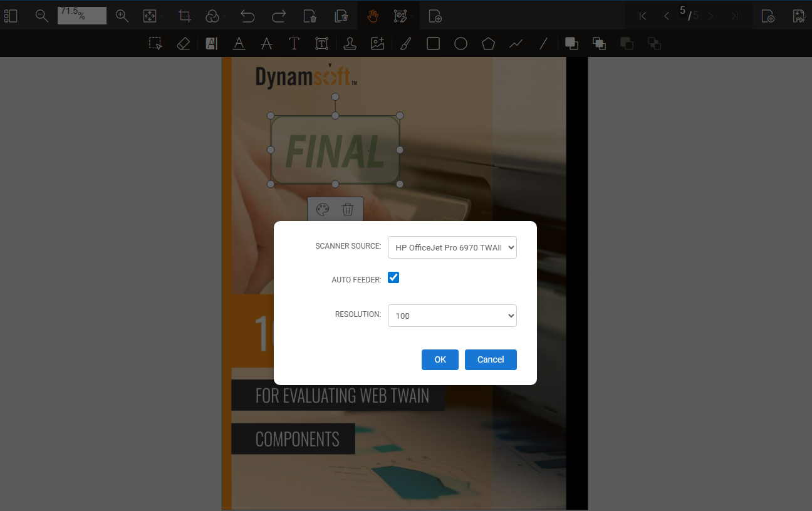This screenshot has height=511, width=812.
Task: Select the Polygon shape tool
Action: coord(488,43)
